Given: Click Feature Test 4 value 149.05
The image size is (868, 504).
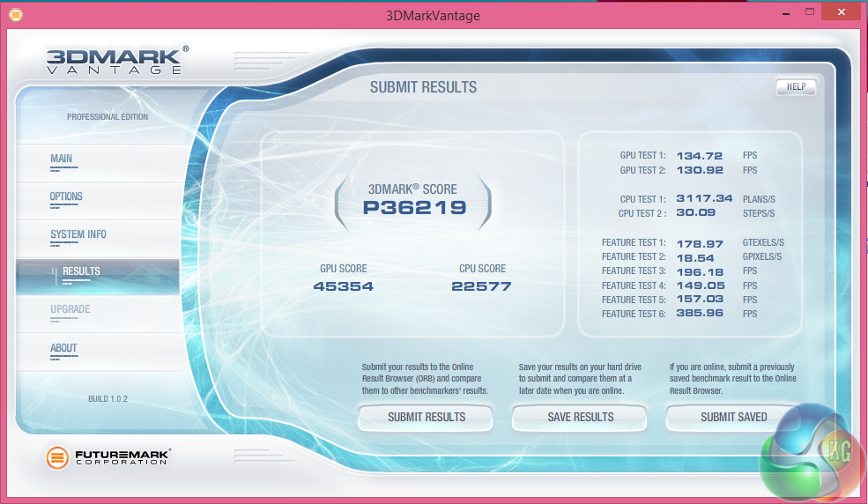Looking at the screenshot, I should coord(701,285).
